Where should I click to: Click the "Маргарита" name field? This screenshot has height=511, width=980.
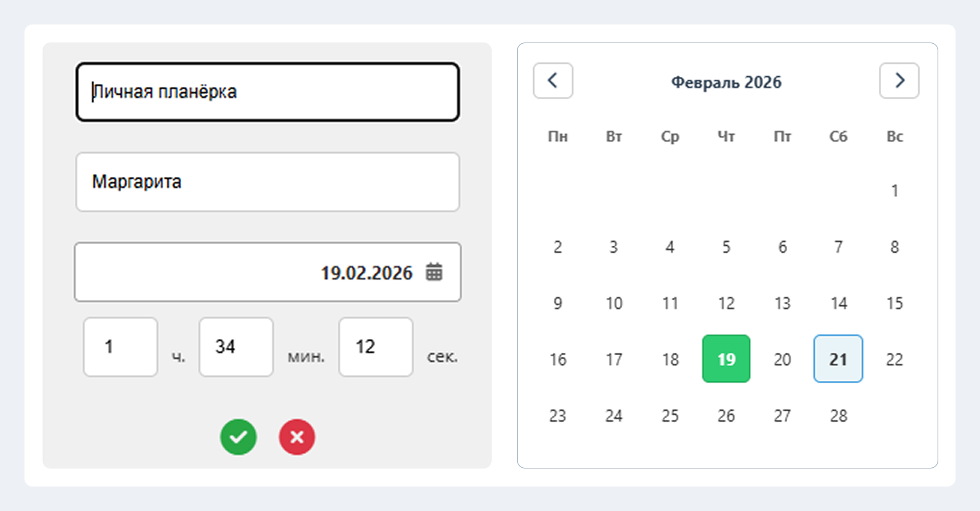pyautogui.click(x=267, y=182)
